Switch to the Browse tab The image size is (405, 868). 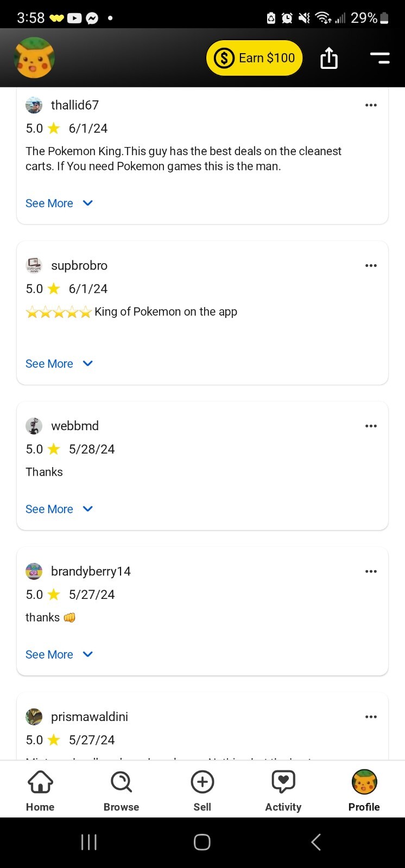point(121,791)
